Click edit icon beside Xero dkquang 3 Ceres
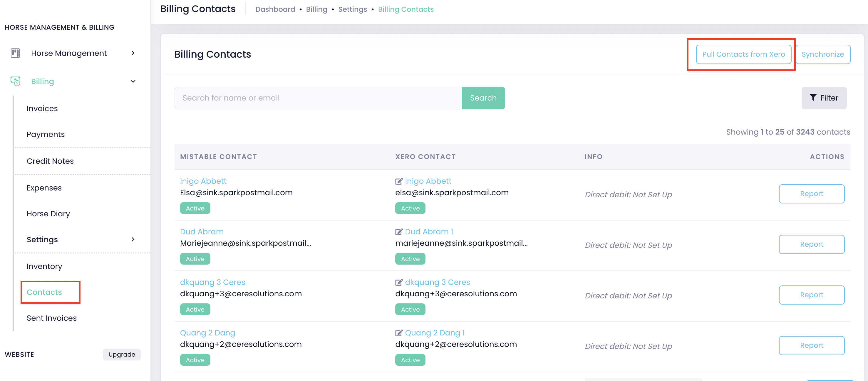 pos(399,283)
